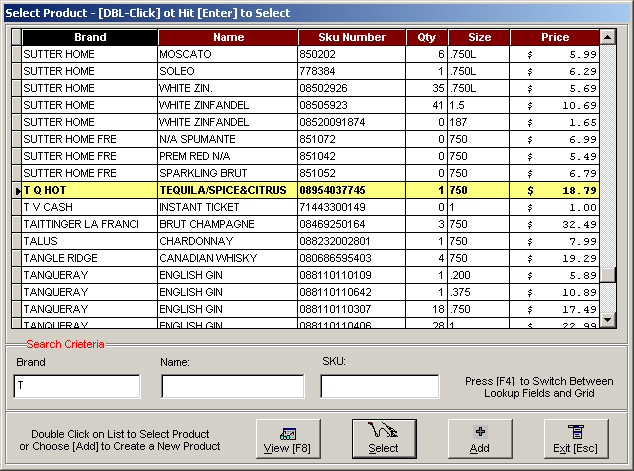This screenshot has height=471, width=634.
Task: Click the Qty column header
Action: (x=427, y=37)
